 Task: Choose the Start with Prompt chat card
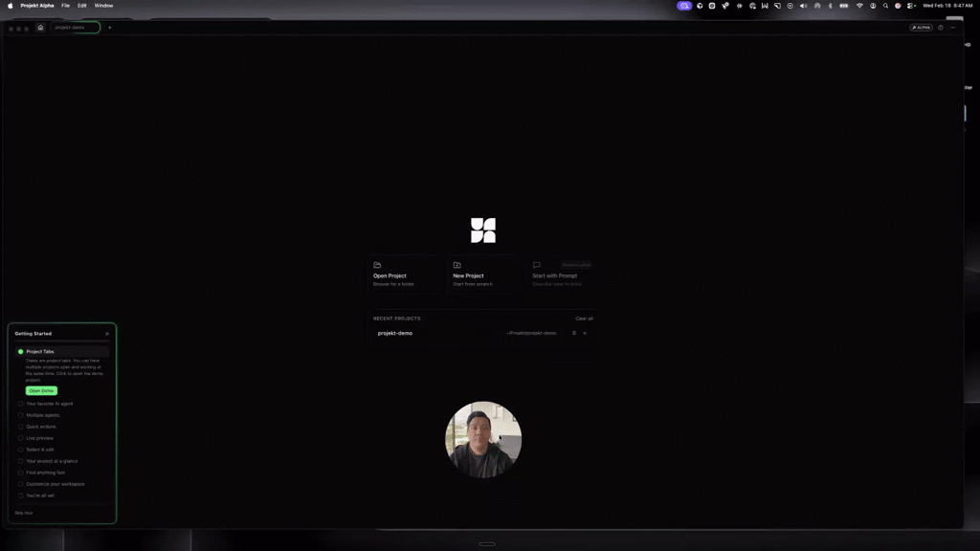(563, 275)
